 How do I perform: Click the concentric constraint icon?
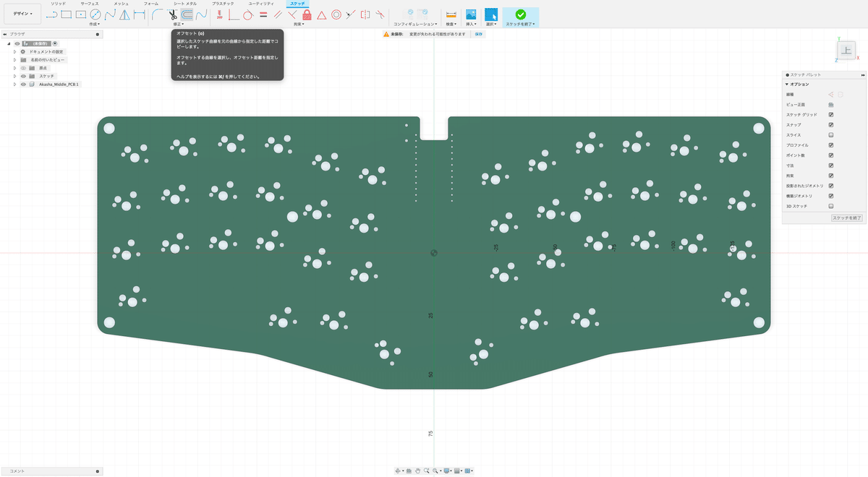tap(336, 14)
